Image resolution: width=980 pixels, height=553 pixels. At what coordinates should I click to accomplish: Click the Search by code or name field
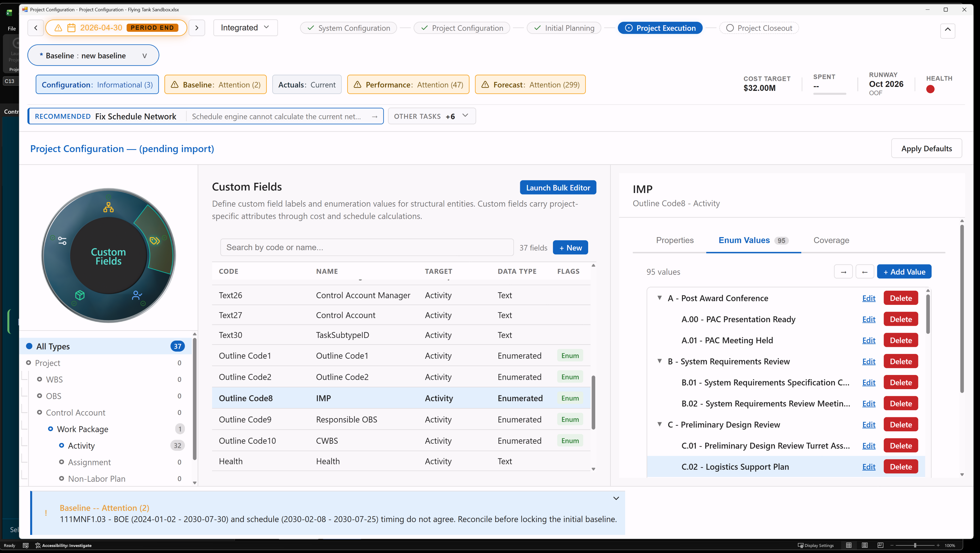[367, 247]
